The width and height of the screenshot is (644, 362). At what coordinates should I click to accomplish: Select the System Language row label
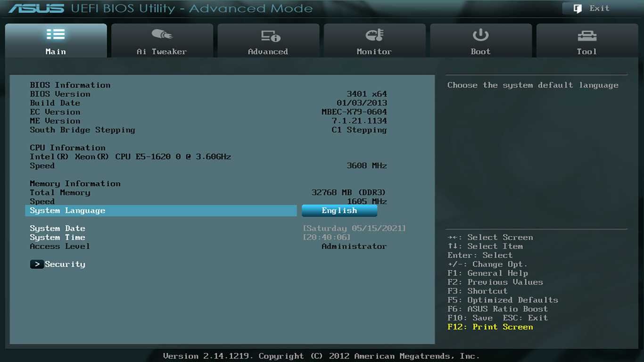click(67, 211)
